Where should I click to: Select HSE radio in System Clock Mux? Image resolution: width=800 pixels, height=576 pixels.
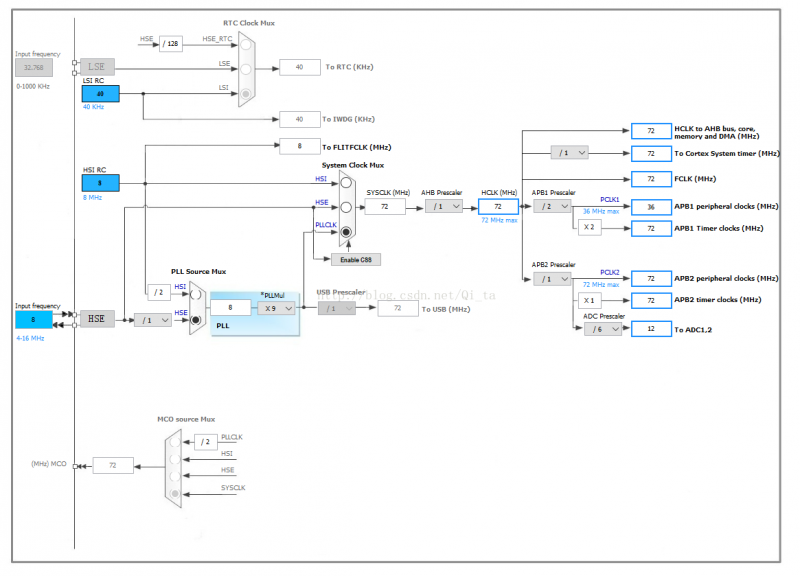pyautogui.click(x=346, y=207)
